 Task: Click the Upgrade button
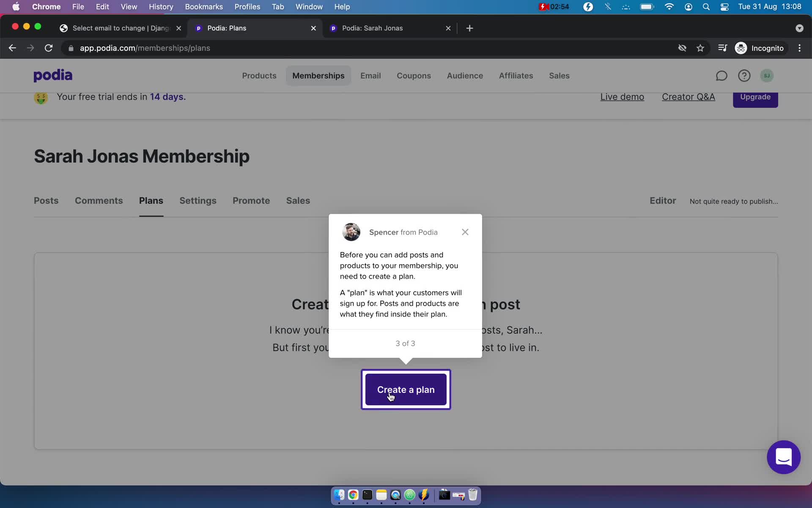point(755,97)
